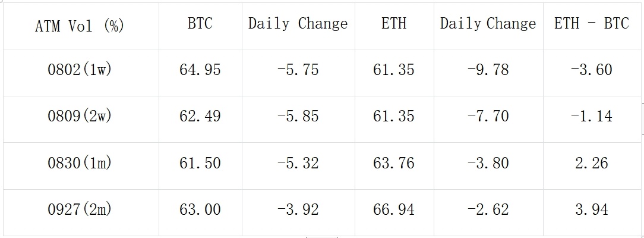Select the 0830(1m) row label
The height and width of the screenshot is (238, 644).
tap(80, 163)
